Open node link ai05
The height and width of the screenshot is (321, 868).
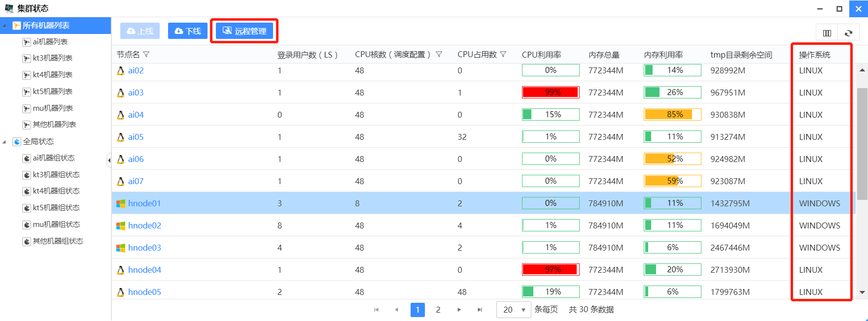(136, 137)
